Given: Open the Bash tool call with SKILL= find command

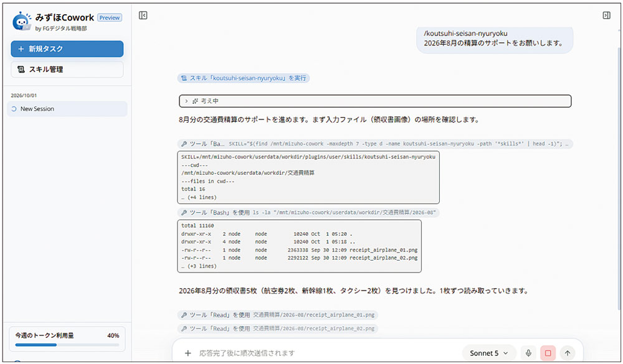Looking at the screenshot, I should 375,144.
